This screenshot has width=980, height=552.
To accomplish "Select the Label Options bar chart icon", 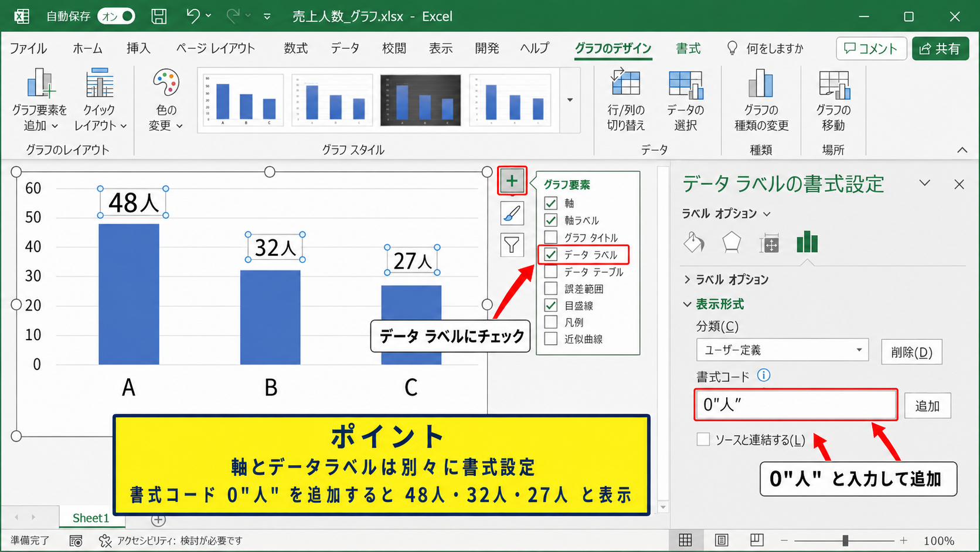I will coord(807,242).
